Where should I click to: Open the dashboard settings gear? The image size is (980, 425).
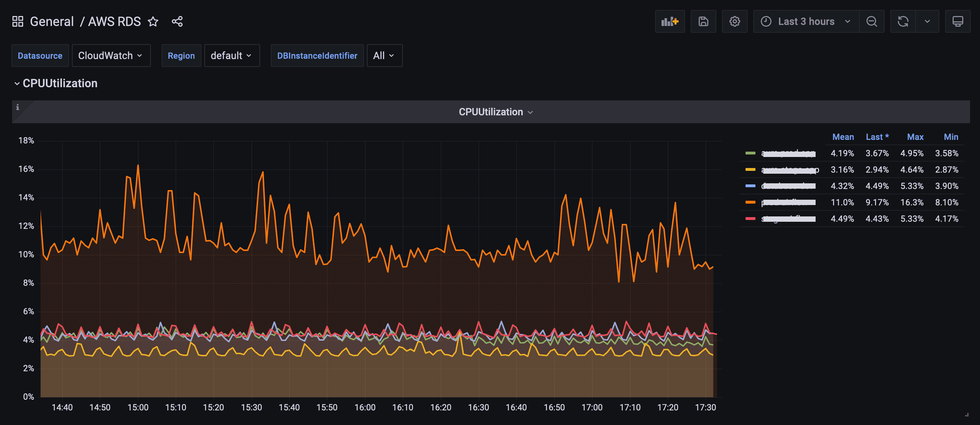[x=734, y=22]
